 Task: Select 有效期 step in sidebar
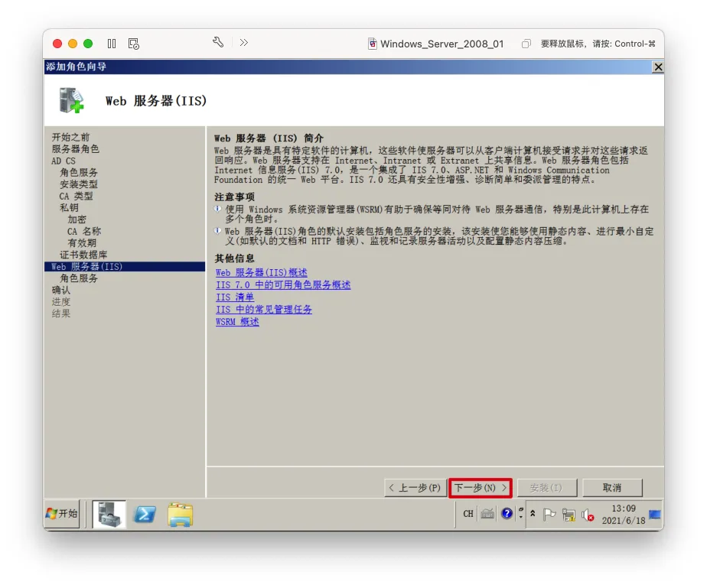pos(82,243)
